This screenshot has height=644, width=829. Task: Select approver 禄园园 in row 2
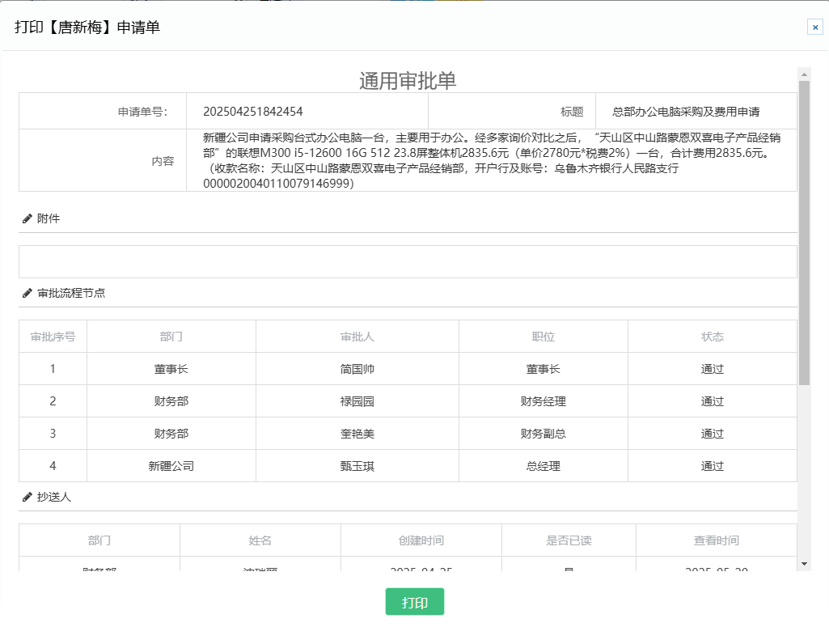point(357,401)
